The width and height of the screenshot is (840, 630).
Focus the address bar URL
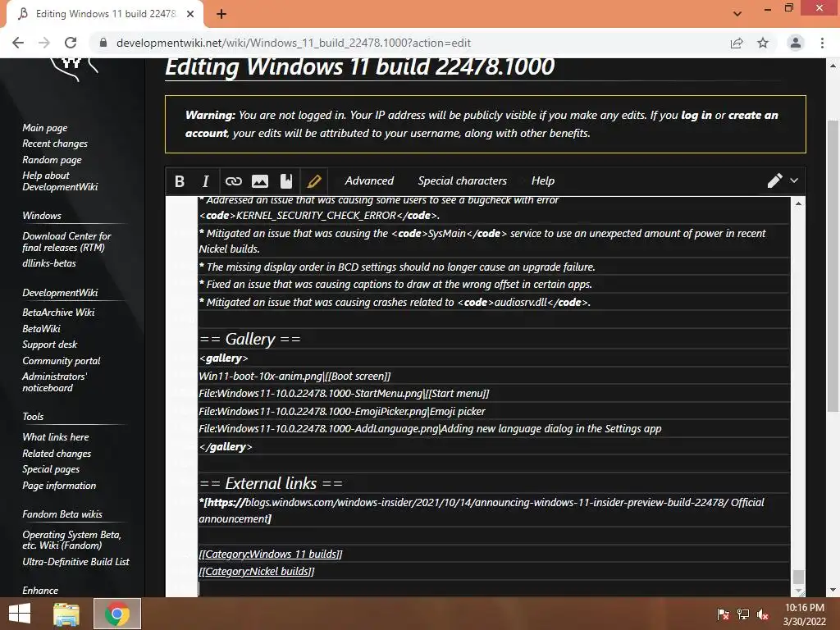pos(293,43)
